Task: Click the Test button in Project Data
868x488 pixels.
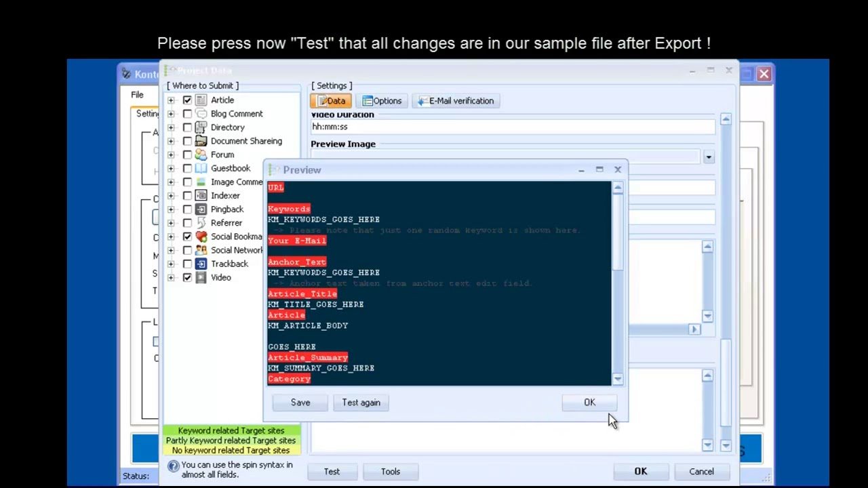Action: point(332,472)
